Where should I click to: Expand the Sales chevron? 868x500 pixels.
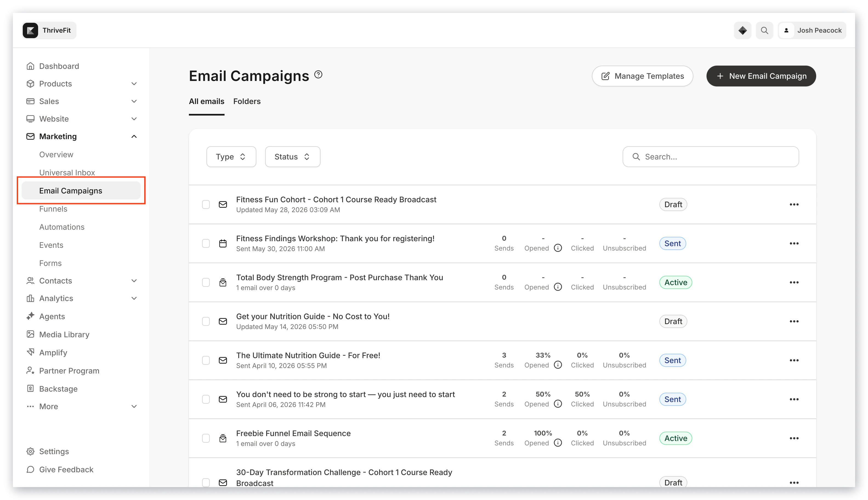coord(134,101)
